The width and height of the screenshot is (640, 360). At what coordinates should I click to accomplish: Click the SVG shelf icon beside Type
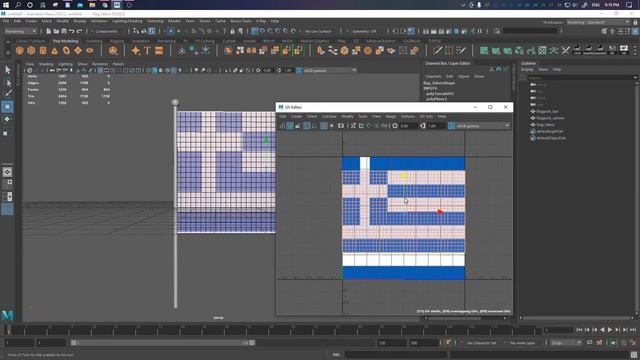(159, 51)
